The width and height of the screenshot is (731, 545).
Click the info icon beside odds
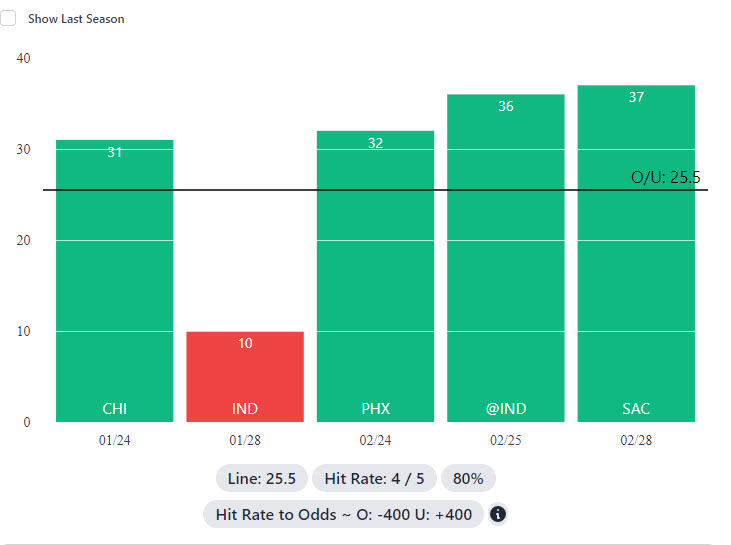click(x=498, y=515)
